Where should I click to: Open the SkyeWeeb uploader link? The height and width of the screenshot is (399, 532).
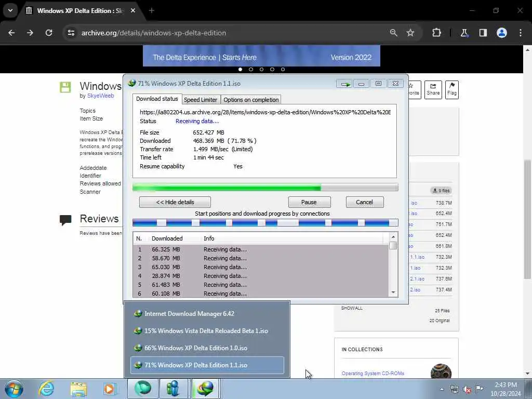click(x=100, y=96)
